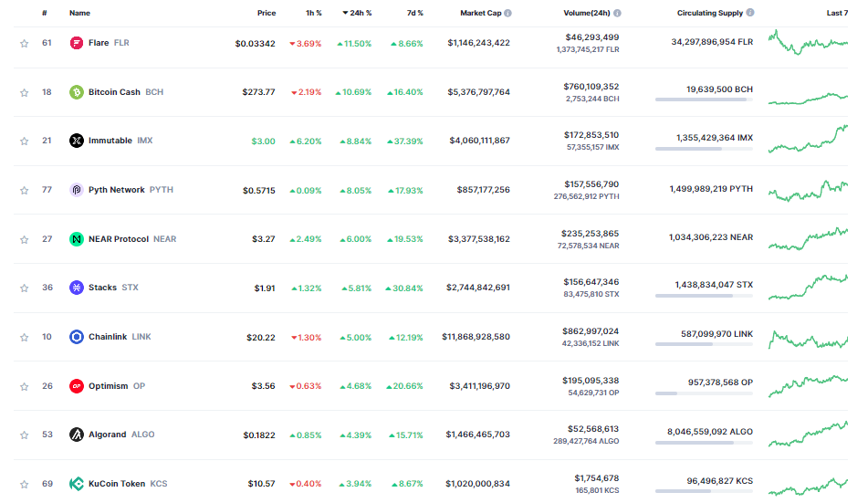Viewport: 868px width, 503px height.
Task: Star the KuCoin Token row
Action: [x=25, y=484]
